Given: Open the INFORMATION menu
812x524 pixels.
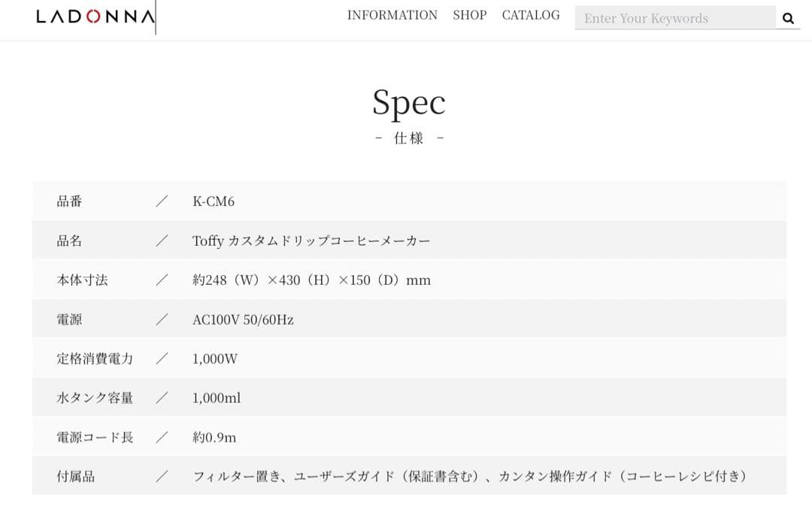Looking at the screenshot, I should click(x=392, y=15).
